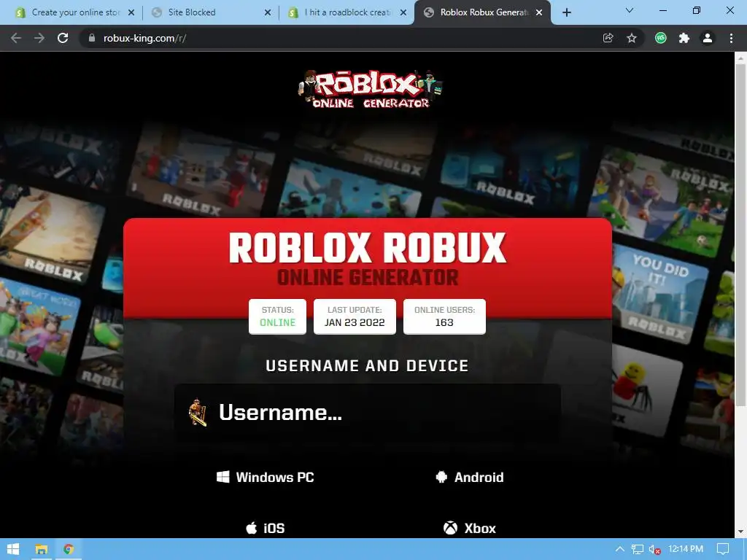Viewport: 747px width, 560px height.
Task: Click the 'STATUS: ONLINE' box
Action: [x=277, y=316]
